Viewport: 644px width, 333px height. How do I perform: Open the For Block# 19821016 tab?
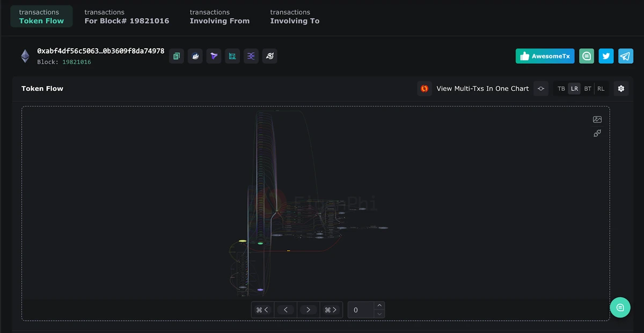(127, 17)
